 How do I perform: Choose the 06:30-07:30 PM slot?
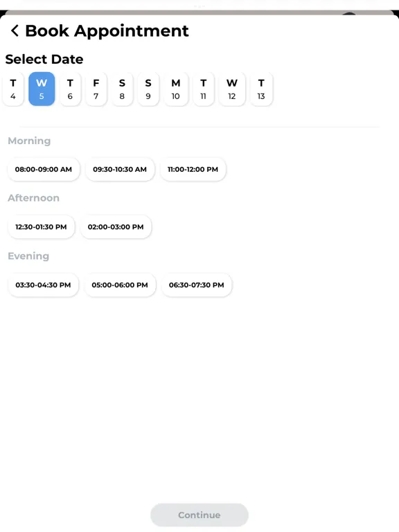click(x=197, y=285)
